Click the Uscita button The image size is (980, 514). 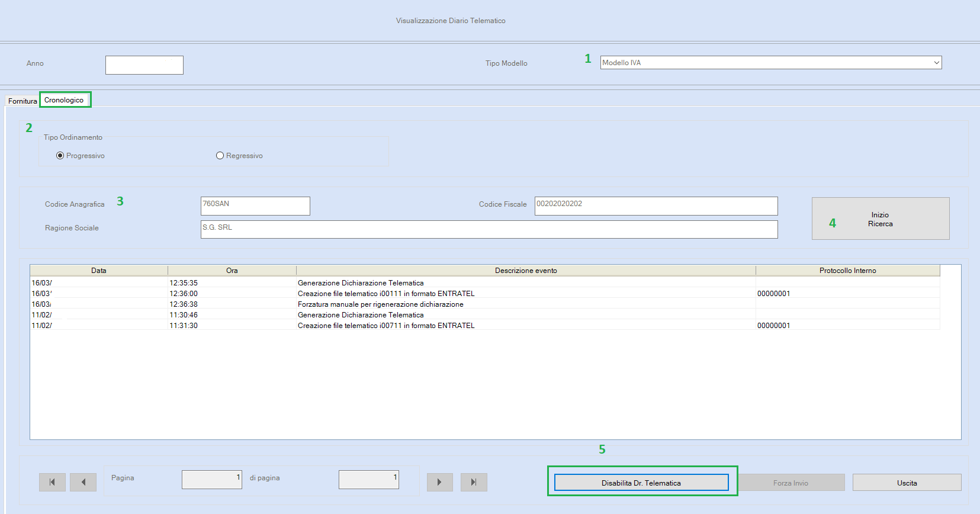point(907,483)
